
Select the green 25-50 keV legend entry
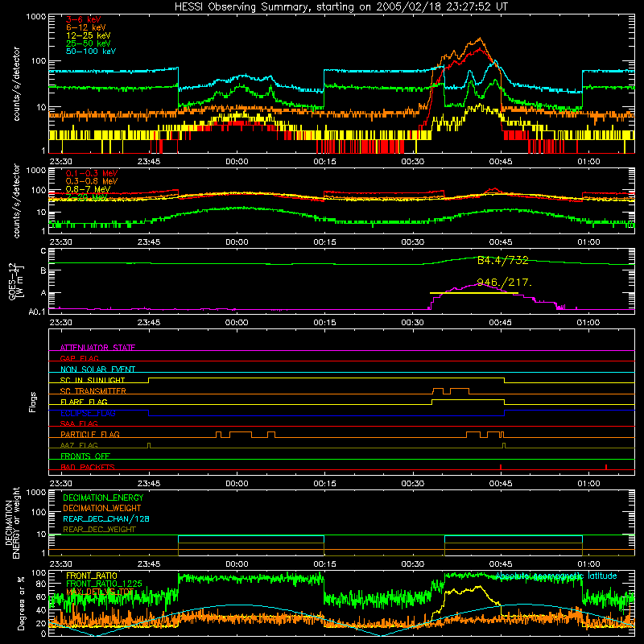coord(89,43)
